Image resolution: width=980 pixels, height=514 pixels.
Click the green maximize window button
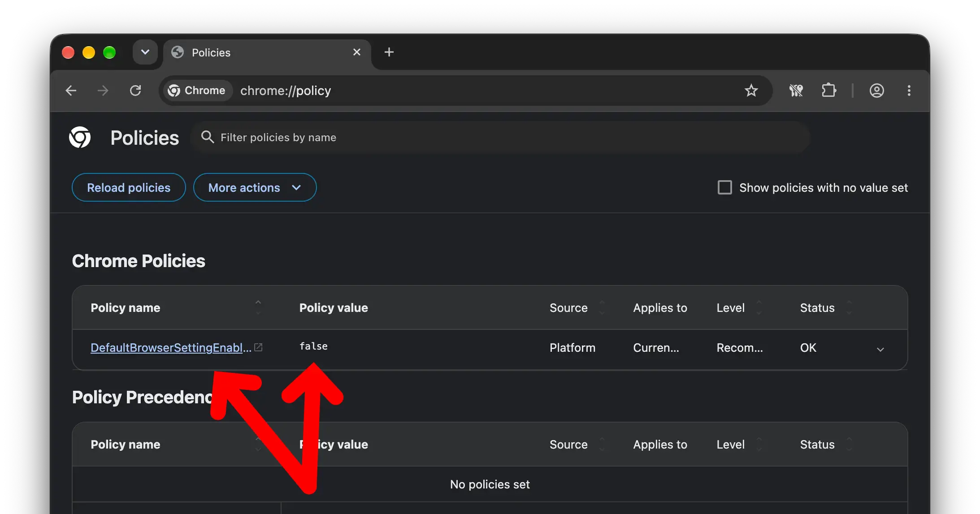(x=109, y=52)
